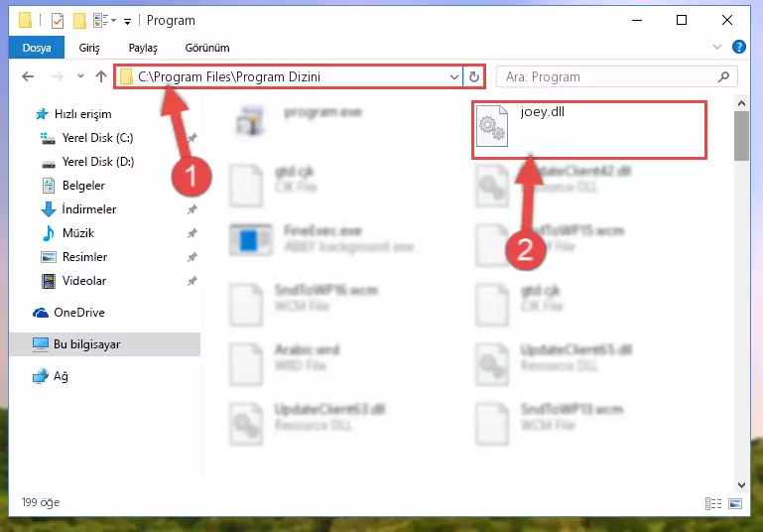Expand the ribbon with the chevron
Screen dimensions: 763x532
(x=716, y=47)
